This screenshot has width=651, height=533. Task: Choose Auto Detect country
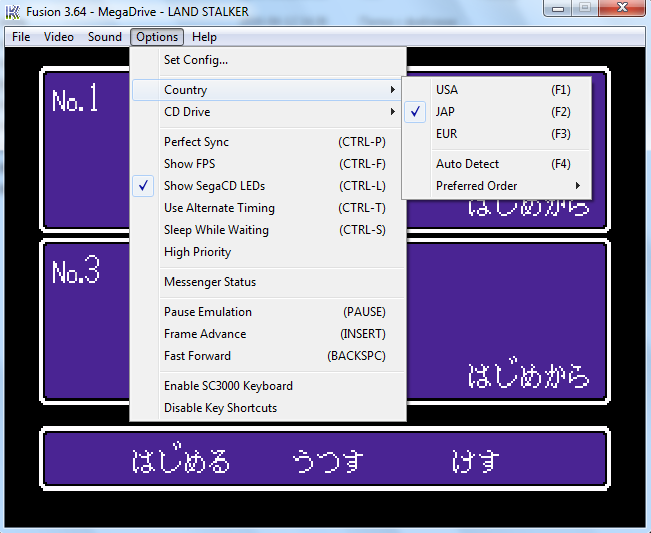coord(497,164)
